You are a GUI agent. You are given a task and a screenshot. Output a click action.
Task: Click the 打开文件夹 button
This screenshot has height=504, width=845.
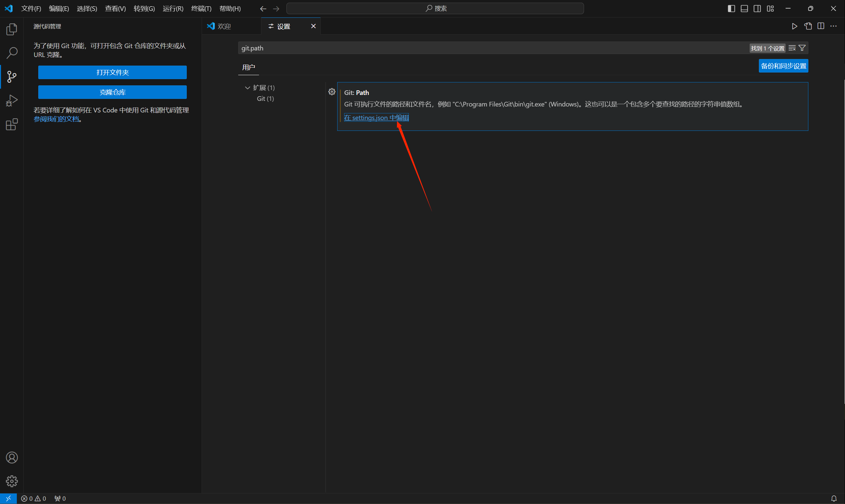(x=113, y=72)
